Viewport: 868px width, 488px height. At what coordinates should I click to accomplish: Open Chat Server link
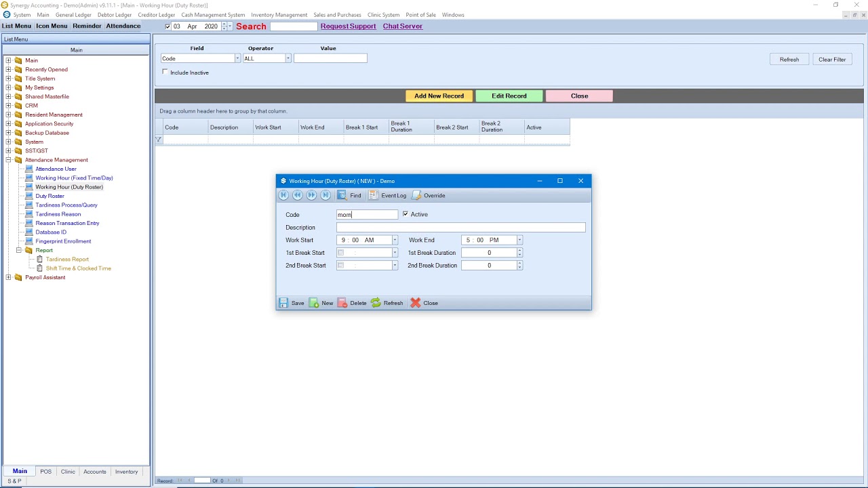click(403, 26)
